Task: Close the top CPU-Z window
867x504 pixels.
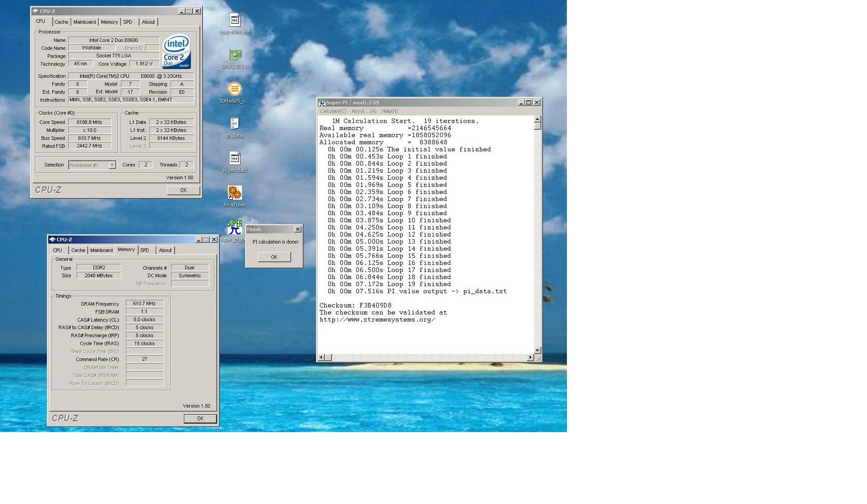Action: point(197,11)
